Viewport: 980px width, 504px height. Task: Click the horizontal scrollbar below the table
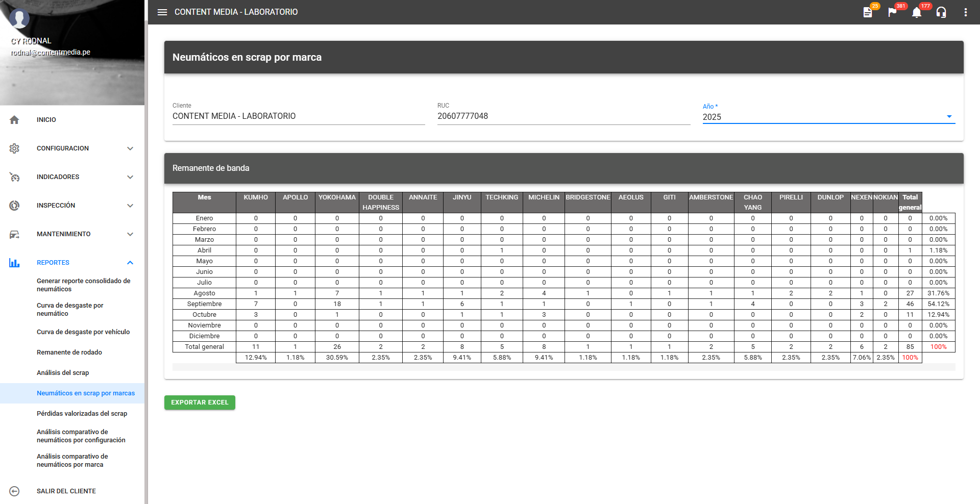click(x=563, y=367)
